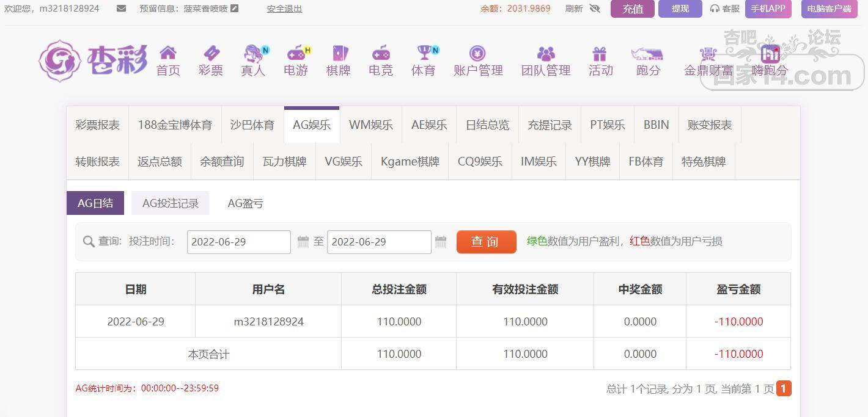868x417 pixels.
Task: Switch to the WM娱乐 tab
Action: coord(371,125)
